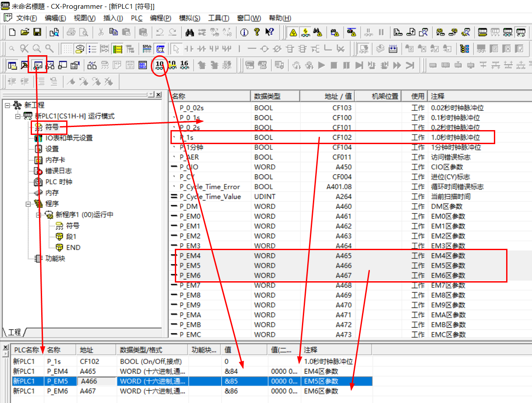Screen dimensions: 532x403
Task: Collapse the 新工程 tree node
Action: coord(7,105)
